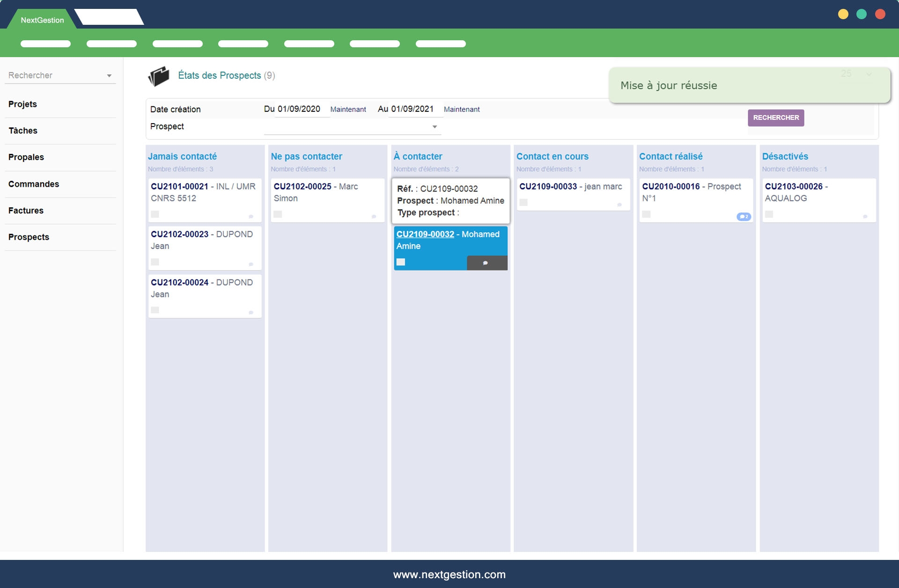This screenshot has width=899, height=588.
Task: Expand the Prospect filter dropdown
Action: [x=434, y=127]
